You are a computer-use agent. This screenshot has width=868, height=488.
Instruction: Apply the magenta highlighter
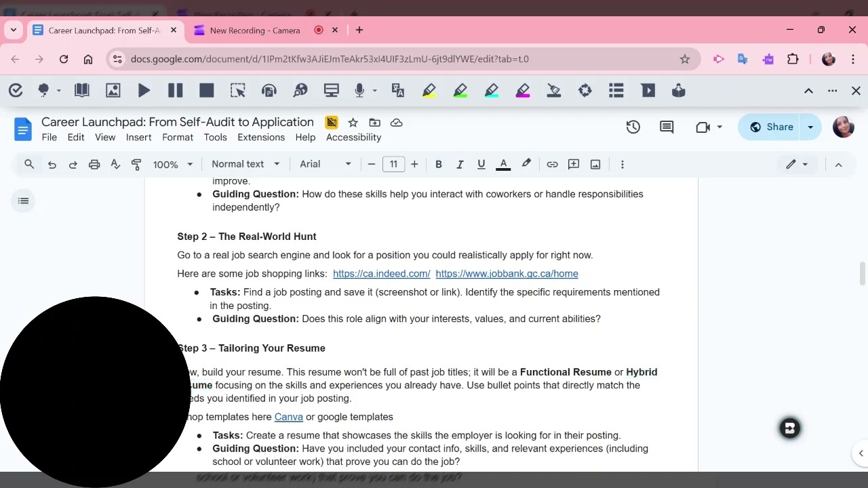(523, 90)
